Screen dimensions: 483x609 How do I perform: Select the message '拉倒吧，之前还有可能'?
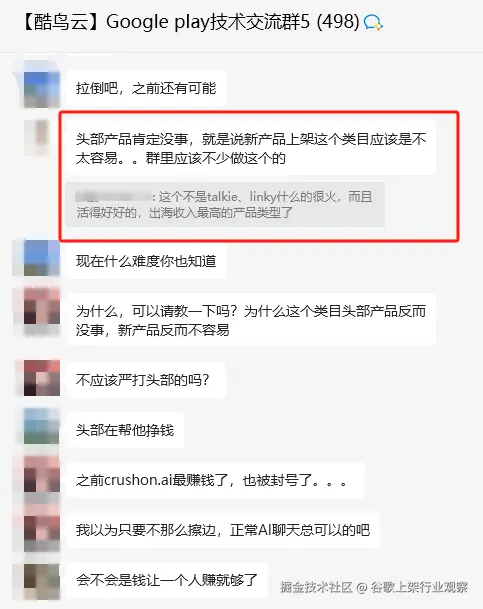(146, 89)
